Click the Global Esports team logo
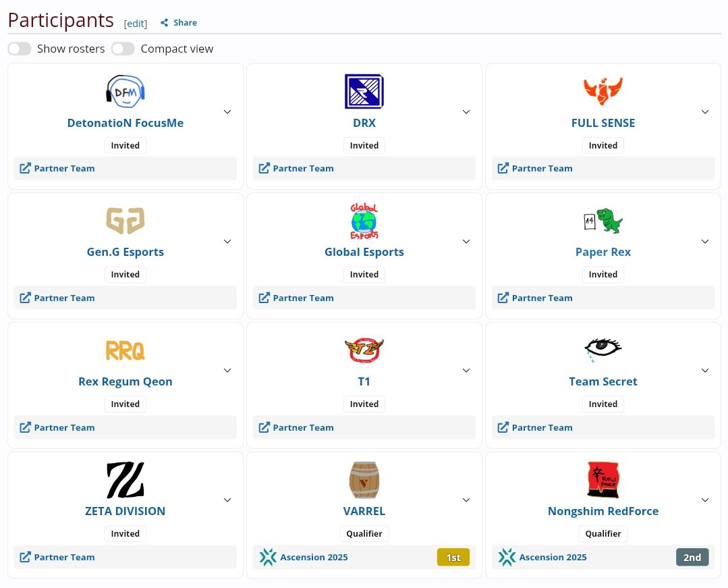This screenshot has width=728, height=588. pos(364,221)
